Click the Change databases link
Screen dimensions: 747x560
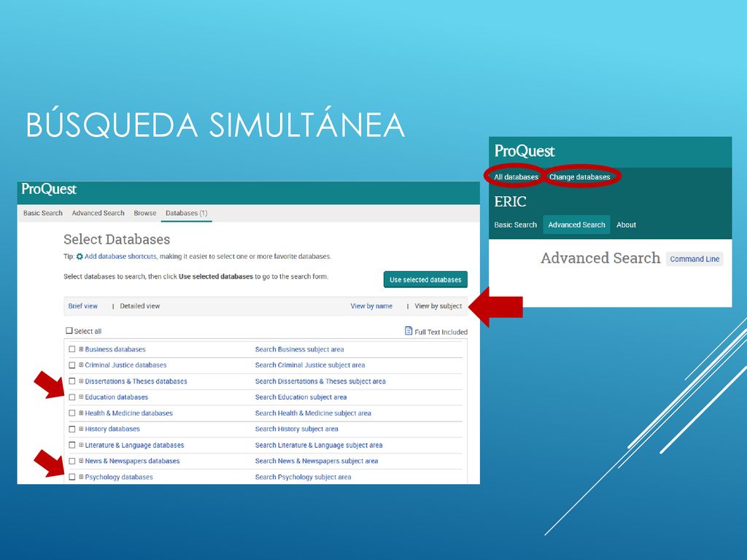(x=579, y=176)
